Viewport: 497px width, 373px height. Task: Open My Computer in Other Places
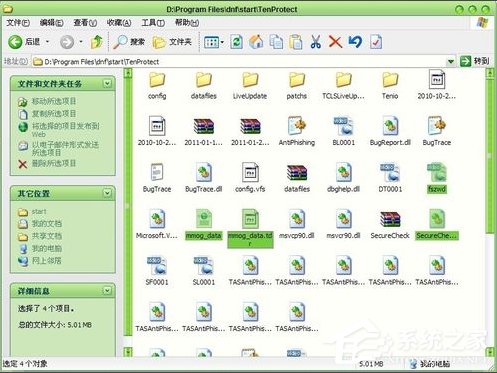tap(47, 248)
